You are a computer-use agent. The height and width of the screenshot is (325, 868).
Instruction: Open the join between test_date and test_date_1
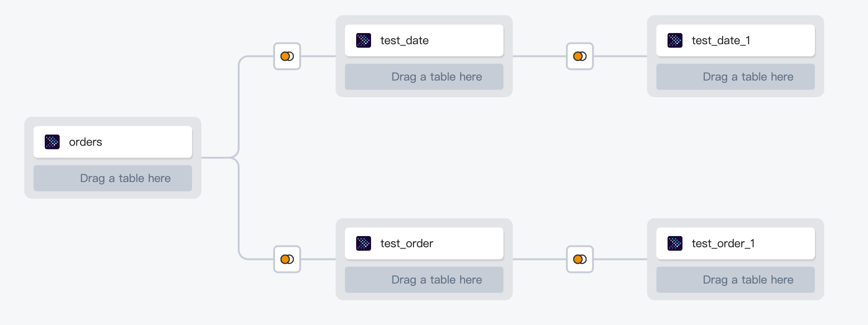(580, 56)
